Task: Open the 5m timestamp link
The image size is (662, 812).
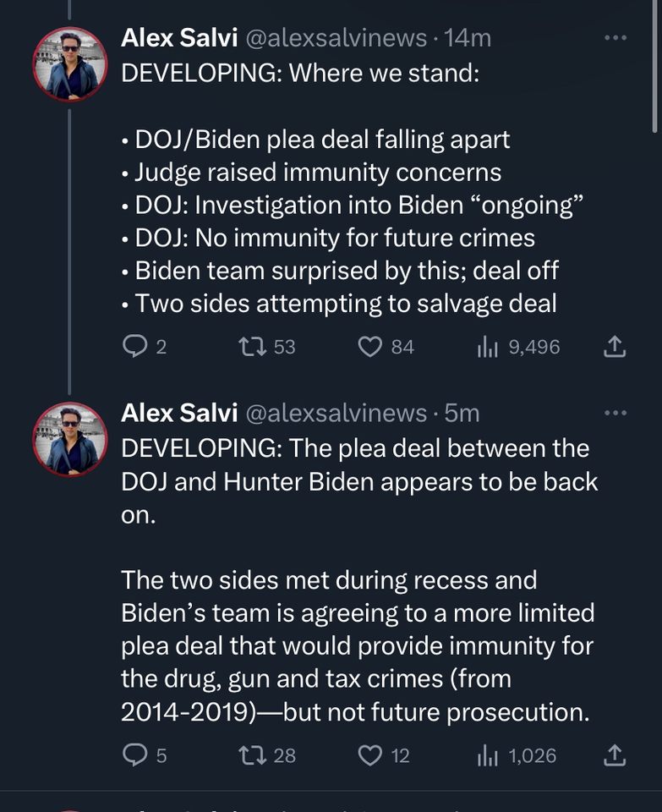Action: [462, 413]
